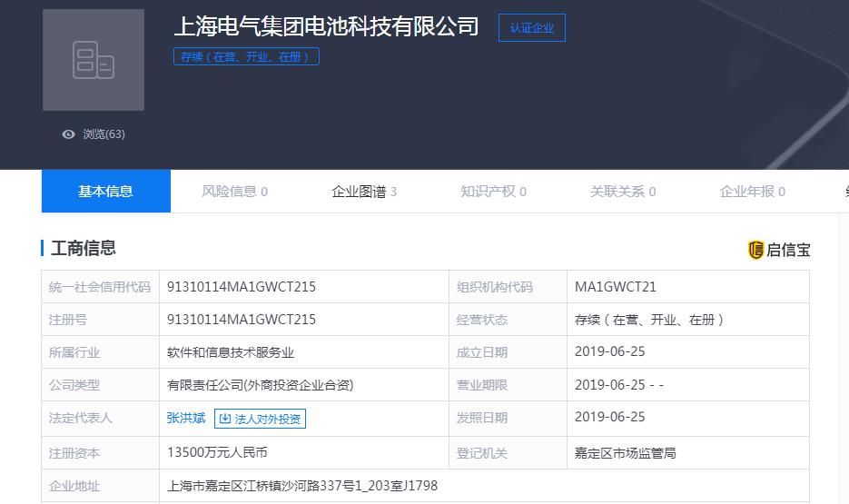This screenshot has width=849, height=504.
Task: Click credit code value next to 统一社会信用代码
Action: (x=241, y=287)
